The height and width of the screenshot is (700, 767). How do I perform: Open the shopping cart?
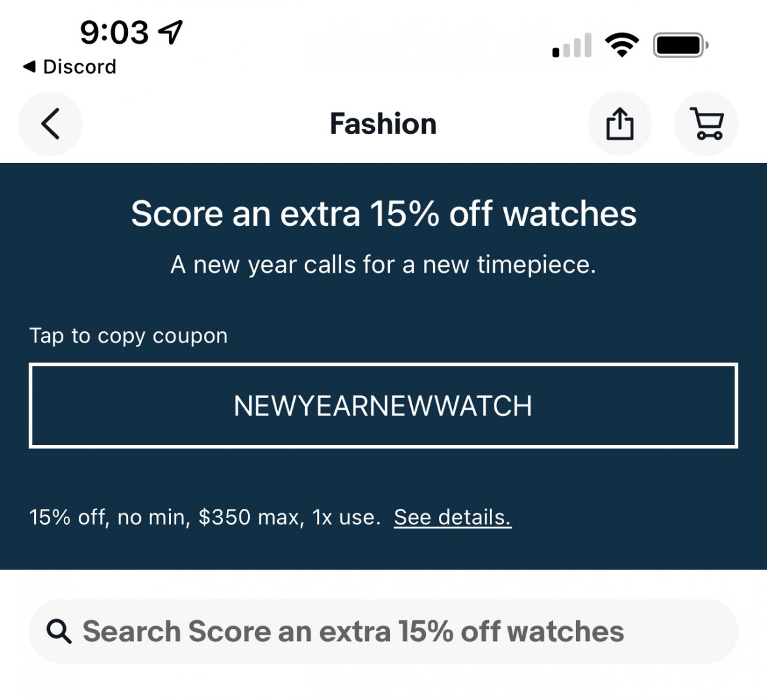[x=706, y=124]
